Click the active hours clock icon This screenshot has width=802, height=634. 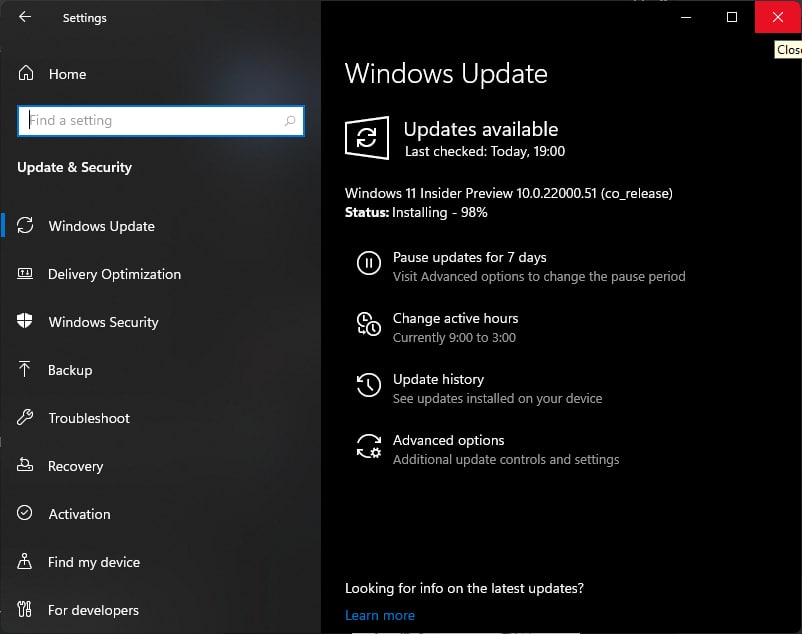368,324
